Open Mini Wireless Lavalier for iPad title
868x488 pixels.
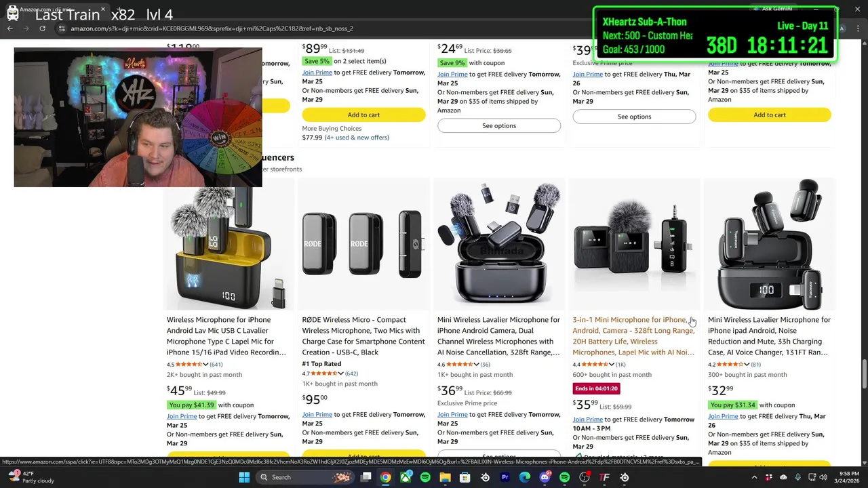[769, 336]
